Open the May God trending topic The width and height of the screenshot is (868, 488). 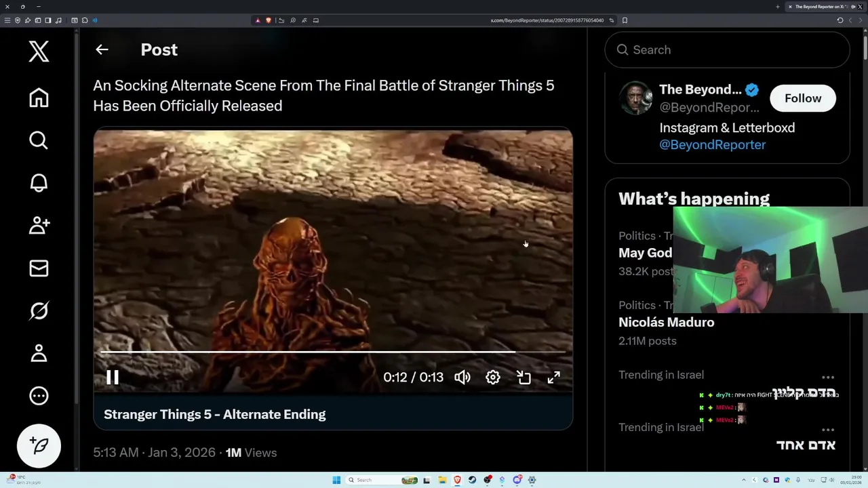click(645, 253)
